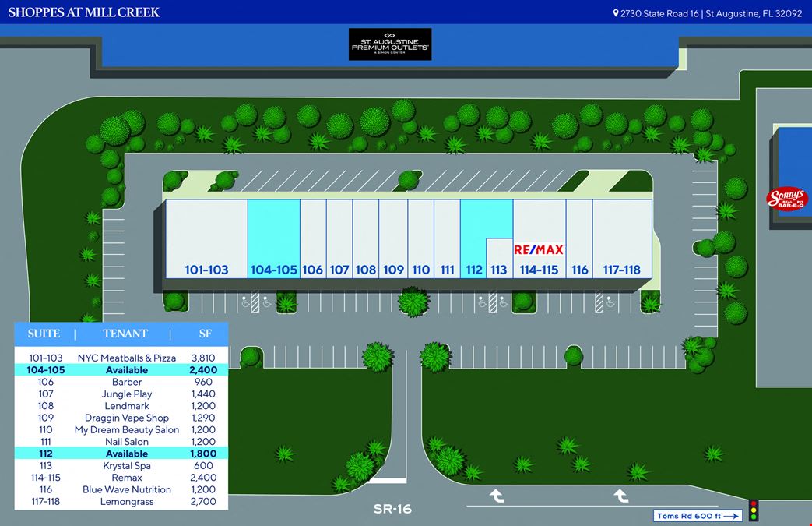Click the Remax tenant entry in table
The image size is (812, 526).
(127, 477)
